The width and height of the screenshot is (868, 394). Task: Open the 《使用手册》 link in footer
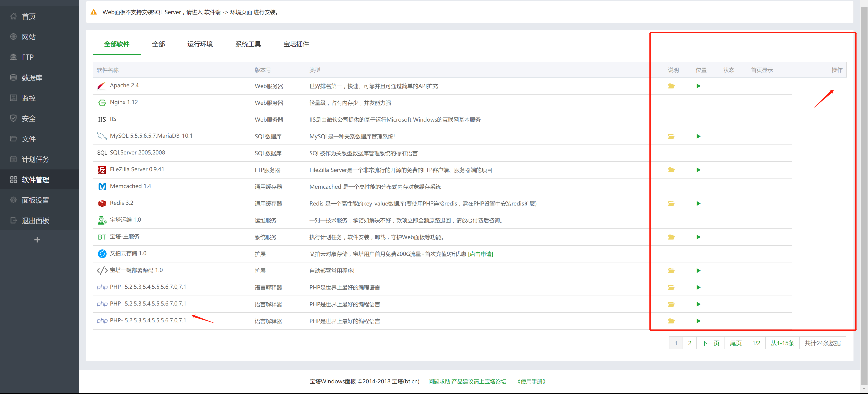pyautogui.click(x=531, y=381)
